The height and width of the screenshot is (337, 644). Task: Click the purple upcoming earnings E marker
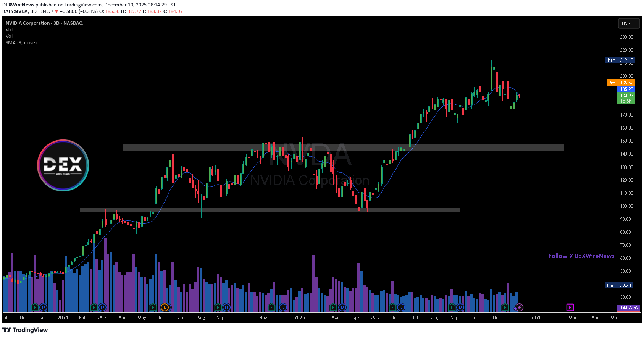pos(570,307)
